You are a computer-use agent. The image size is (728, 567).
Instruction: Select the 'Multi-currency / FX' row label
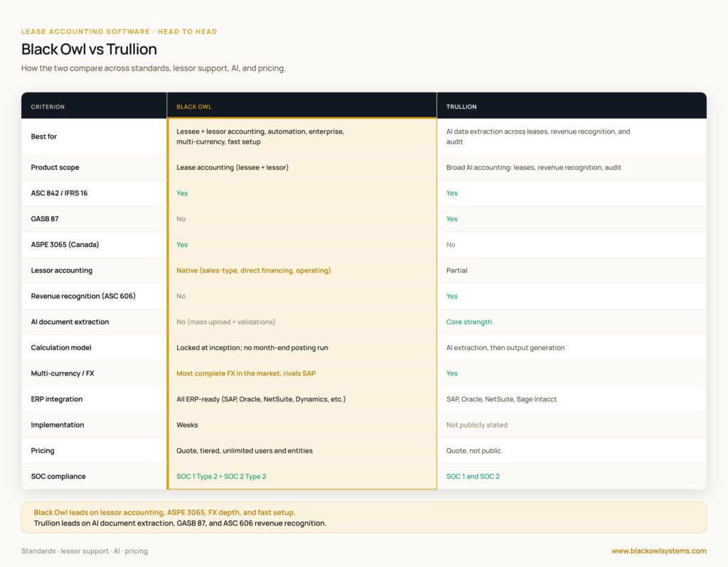point(63,373)
